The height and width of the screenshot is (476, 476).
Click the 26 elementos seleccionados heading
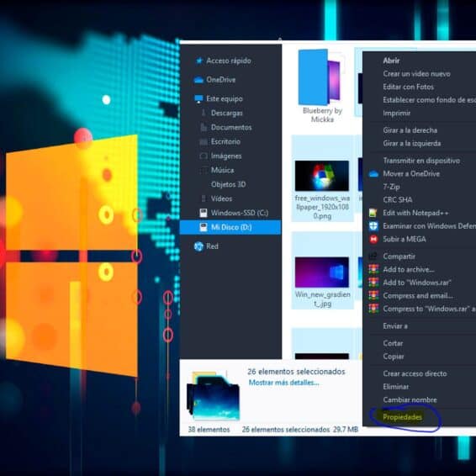coord(296,372)
